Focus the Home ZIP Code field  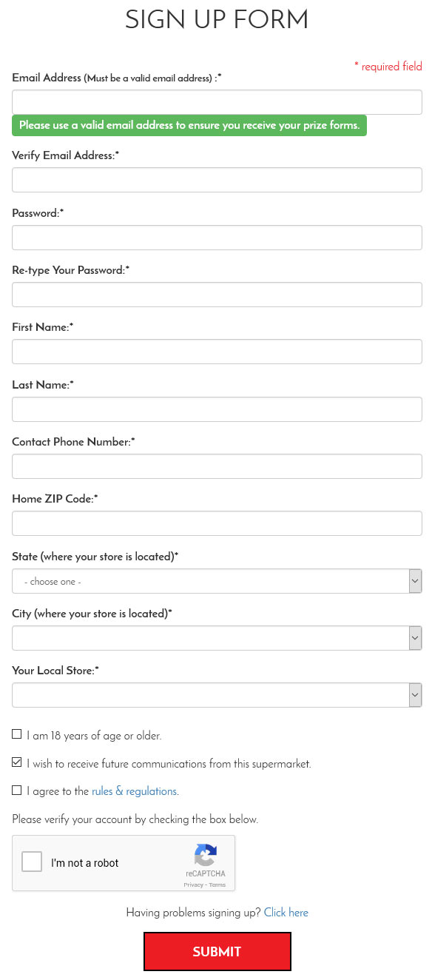tap(217, 523)
